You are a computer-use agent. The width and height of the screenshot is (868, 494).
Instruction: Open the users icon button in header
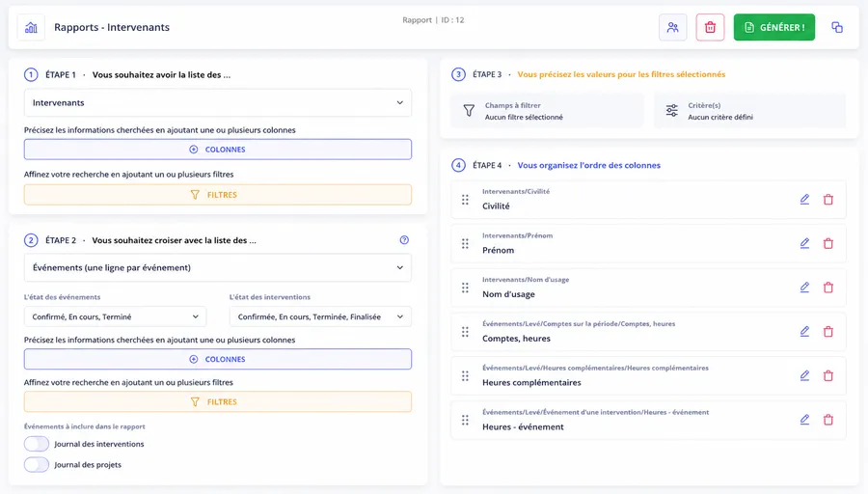(672, 27)
